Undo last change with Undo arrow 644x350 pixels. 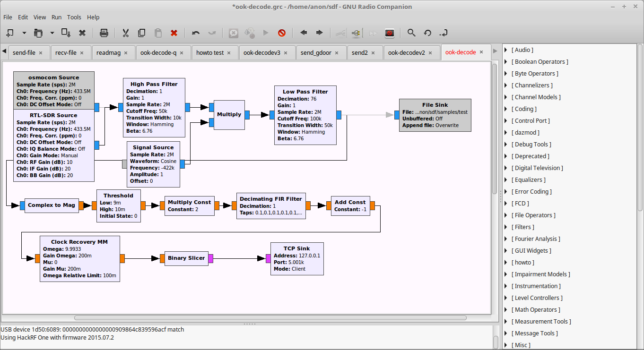coord(196,33)
